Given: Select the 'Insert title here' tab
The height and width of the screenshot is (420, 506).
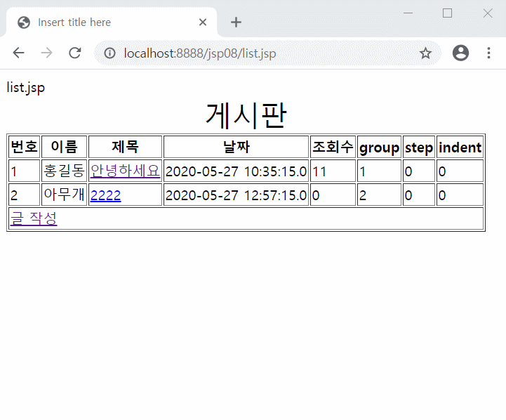Looking at the screenshot, I should 112,22.
